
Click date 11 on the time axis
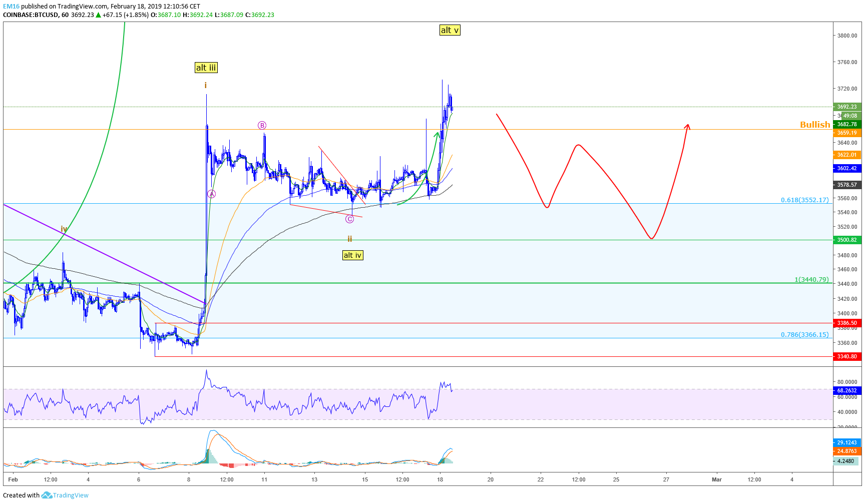click(x=264, y=479)
